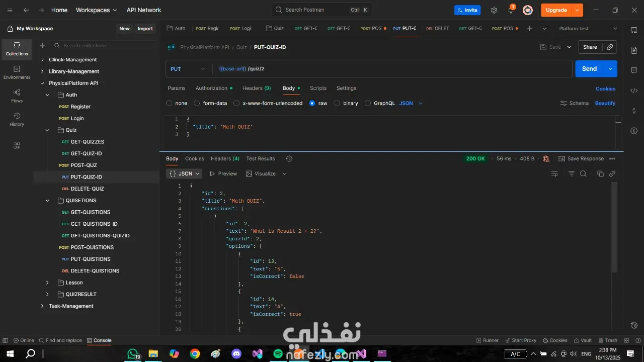Open the PUT method dropdown

[x=188, y=69]
